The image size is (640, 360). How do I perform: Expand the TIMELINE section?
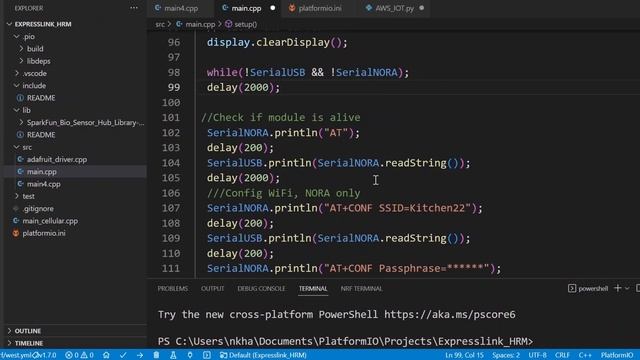coord(9,343)
